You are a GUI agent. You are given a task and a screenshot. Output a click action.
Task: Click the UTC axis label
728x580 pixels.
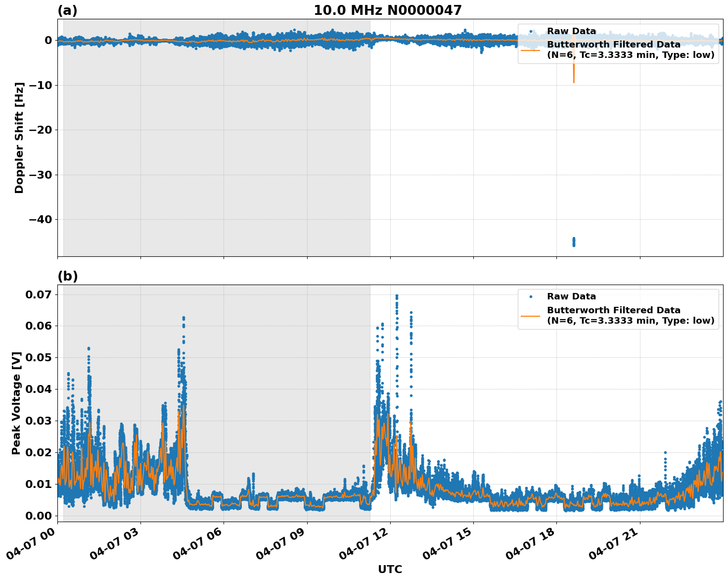(389, 570)
